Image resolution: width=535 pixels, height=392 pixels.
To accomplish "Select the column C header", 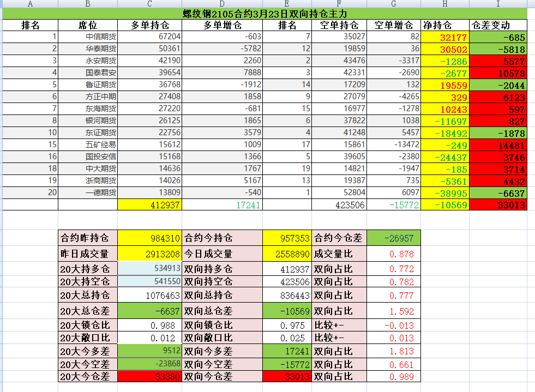I will point(149,4).
